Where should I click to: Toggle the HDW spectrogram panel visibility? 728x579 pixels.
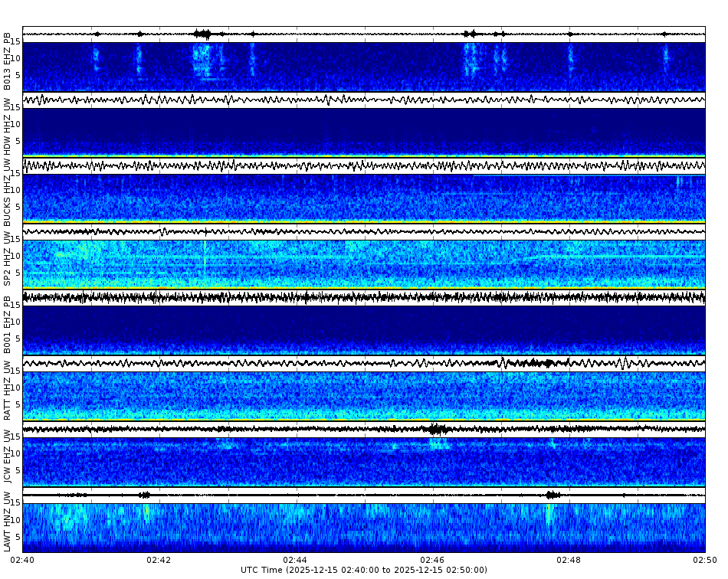(x=364, y=132)
